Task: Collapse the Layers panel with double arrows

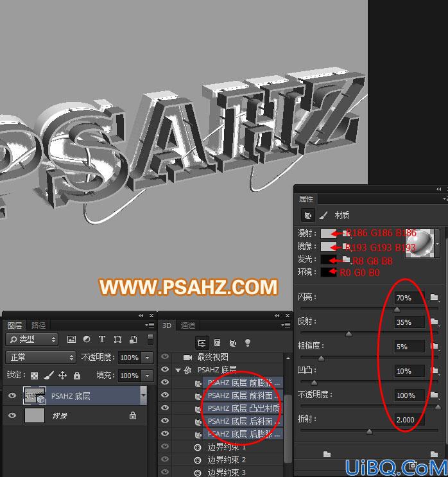Action: [141, 315]
